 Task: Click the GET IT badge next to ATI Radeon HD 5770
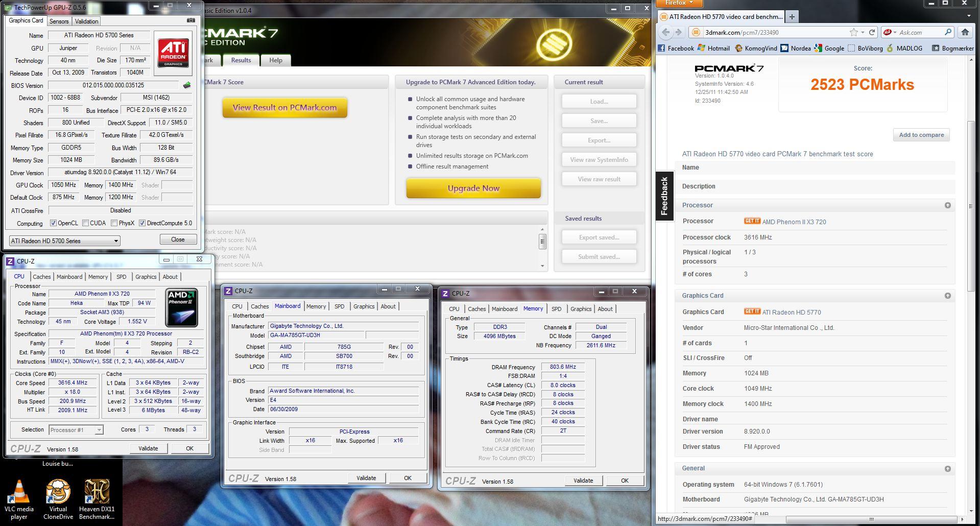coord(752,312)
